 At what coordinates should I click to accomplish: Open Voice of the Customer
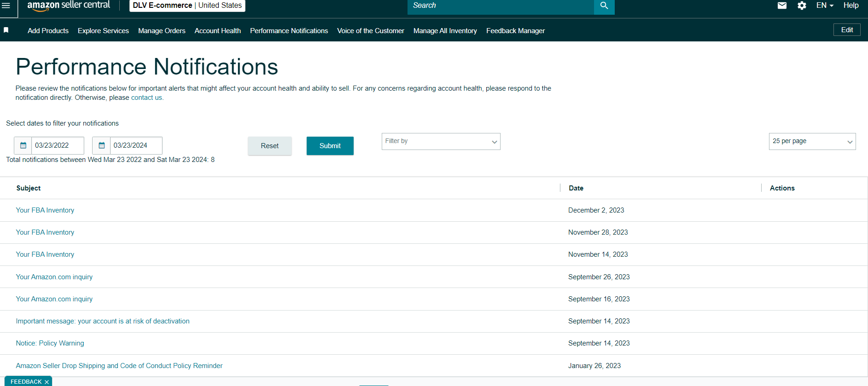371,31
